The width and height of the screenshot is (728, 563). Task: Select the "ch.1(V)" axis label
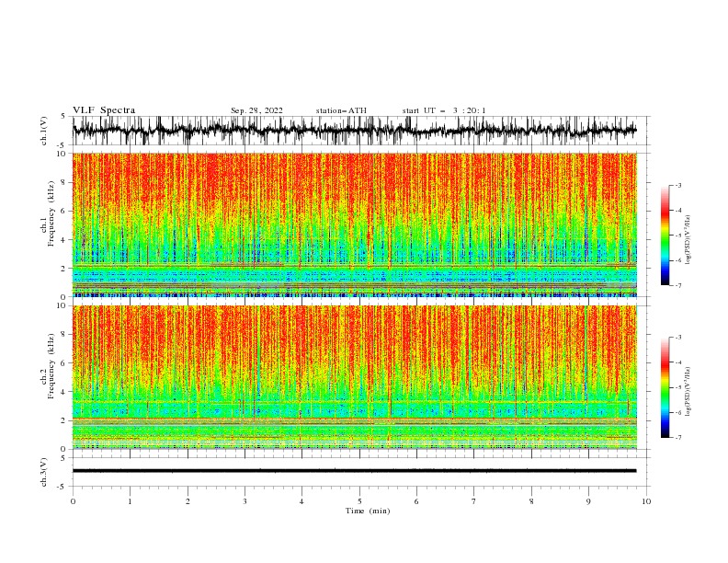tap(44, 131)
